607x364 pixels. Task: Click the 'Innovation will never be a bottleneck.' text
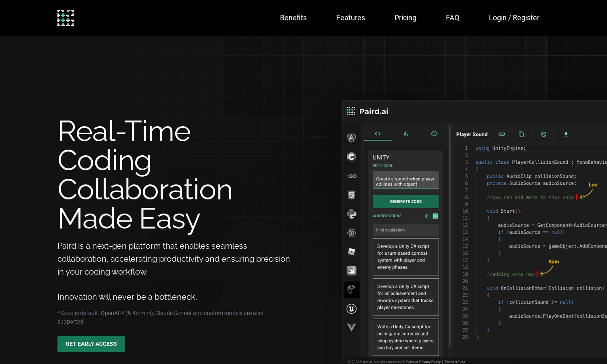coord(127,297)
